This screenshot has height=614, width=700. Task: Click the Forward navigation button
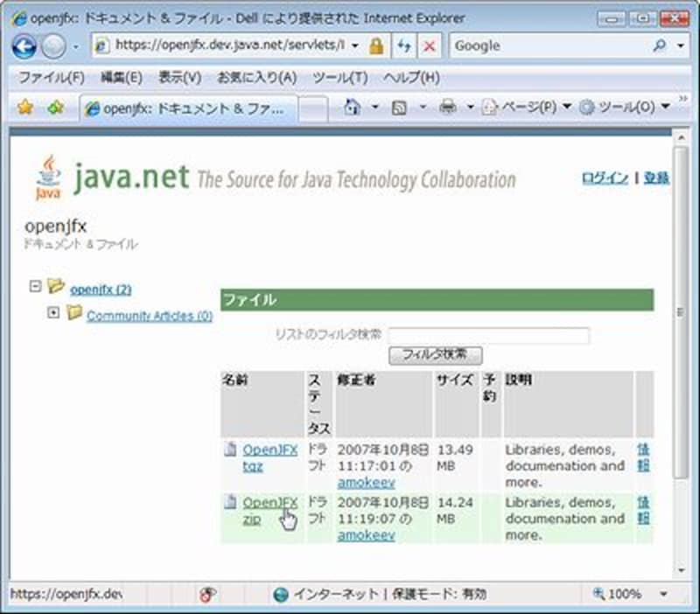point(53,46)
